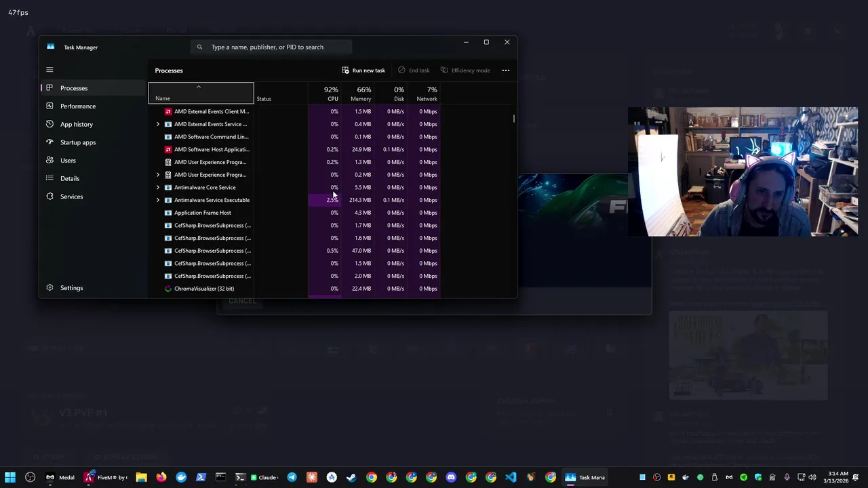Switch to FiveM window in taskbar
This screenshot has height=488, width=868.
(105, 477)
